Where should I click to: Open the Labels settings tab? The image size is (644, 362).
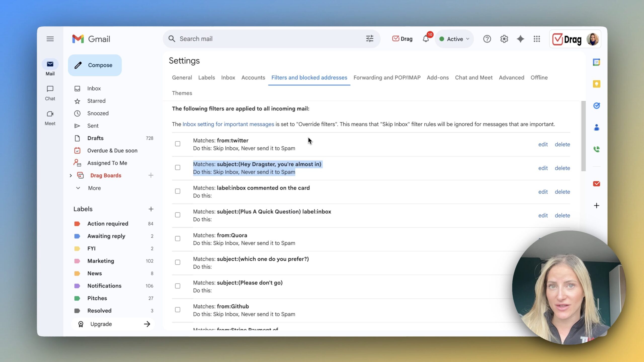(207, 77)
